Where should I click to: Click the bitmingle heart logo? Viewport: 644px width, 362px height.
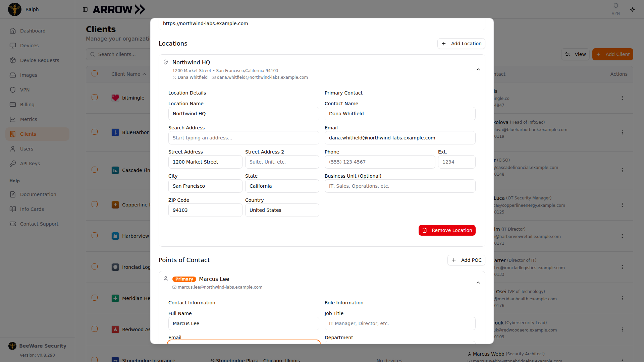[x=115, y=98]
